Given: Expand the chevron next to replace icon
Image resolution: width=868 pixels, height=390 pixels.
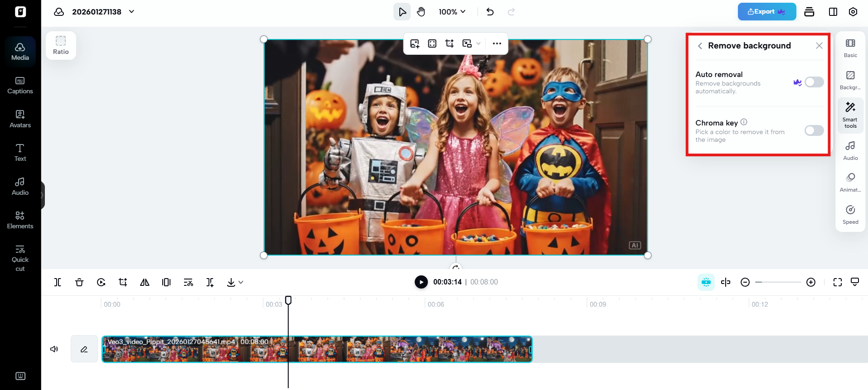Looking at the screenshot, I should (478, 43).
